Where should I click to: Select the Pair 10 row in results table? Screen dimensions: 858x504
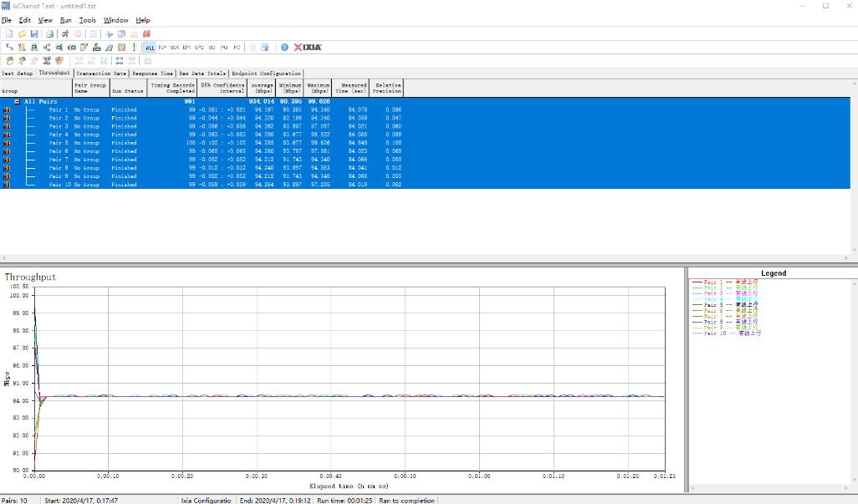(x=59, y=185)
